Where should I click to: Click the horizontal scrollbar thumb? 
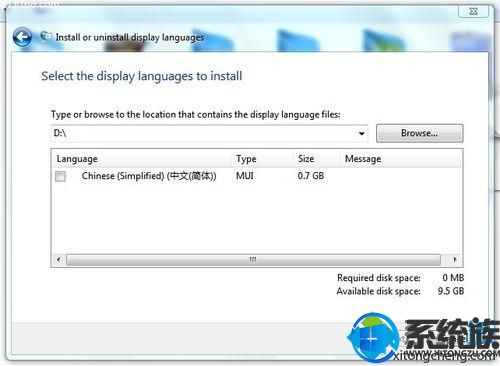coord(253,259)
